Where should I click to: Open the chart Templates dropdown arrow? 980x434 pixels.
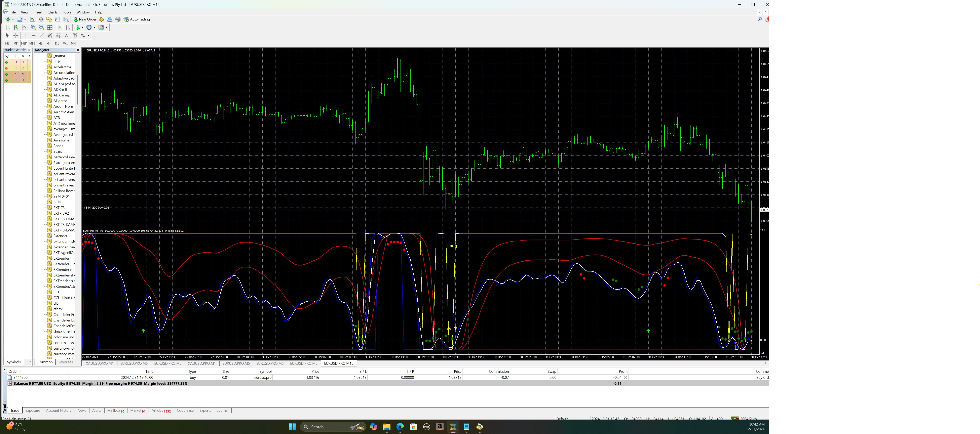click(x=107, y=27)
